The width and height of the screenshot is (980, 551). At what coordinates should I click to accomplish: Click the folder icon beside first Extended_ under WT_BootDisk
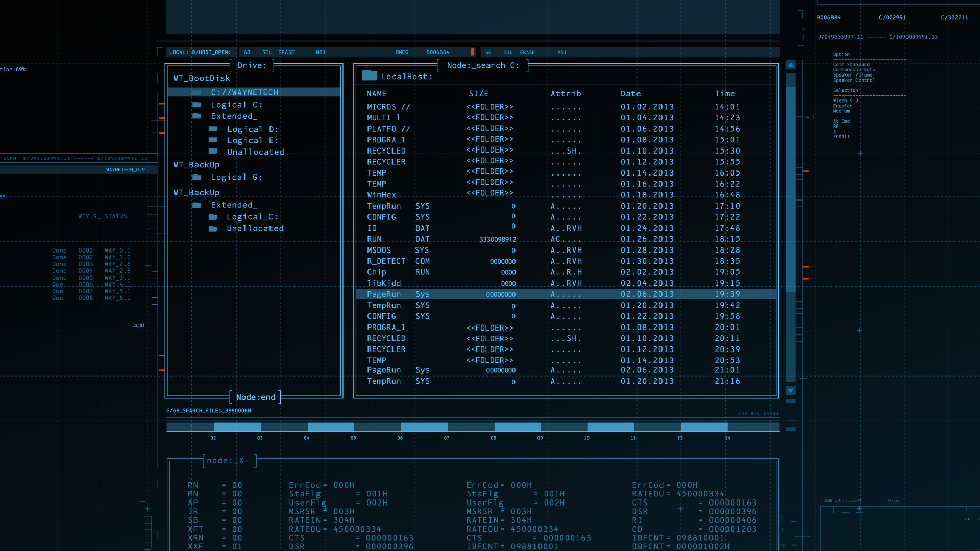(197, 116)
